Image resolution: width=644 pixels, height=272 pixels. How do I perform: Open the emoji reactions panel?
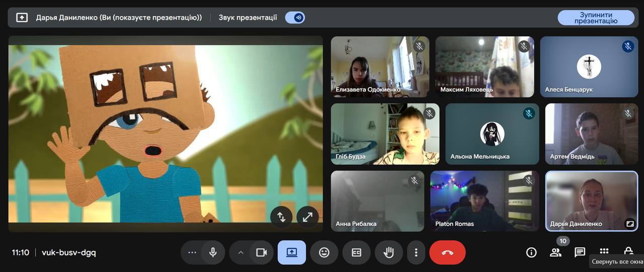[324, 252]
